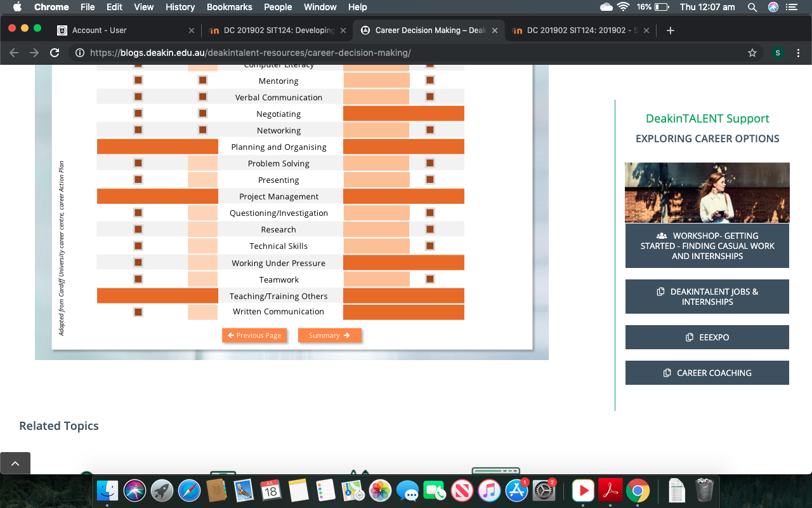This screenshot has height=508, width=812.
Task: Open the Career Coaching link
Action: (707, 373)
